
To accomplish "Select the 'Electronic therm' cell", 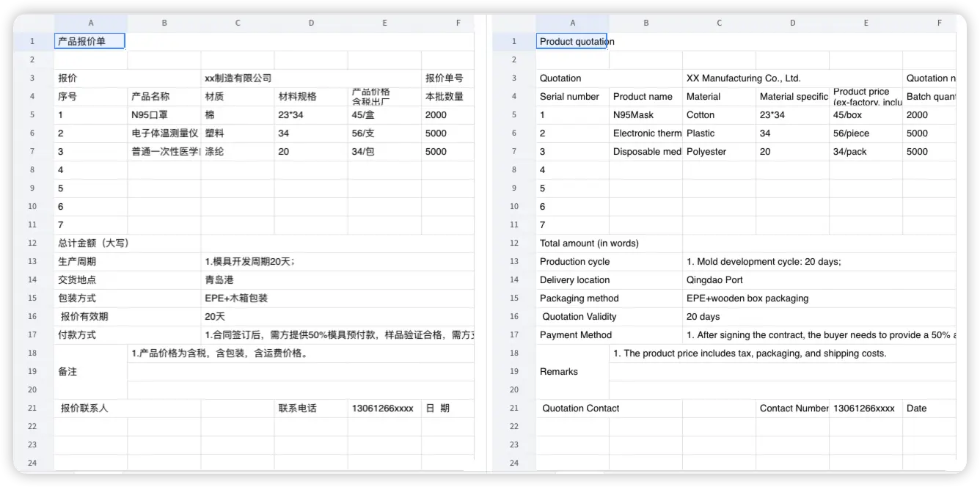I will tap(646, 133).
